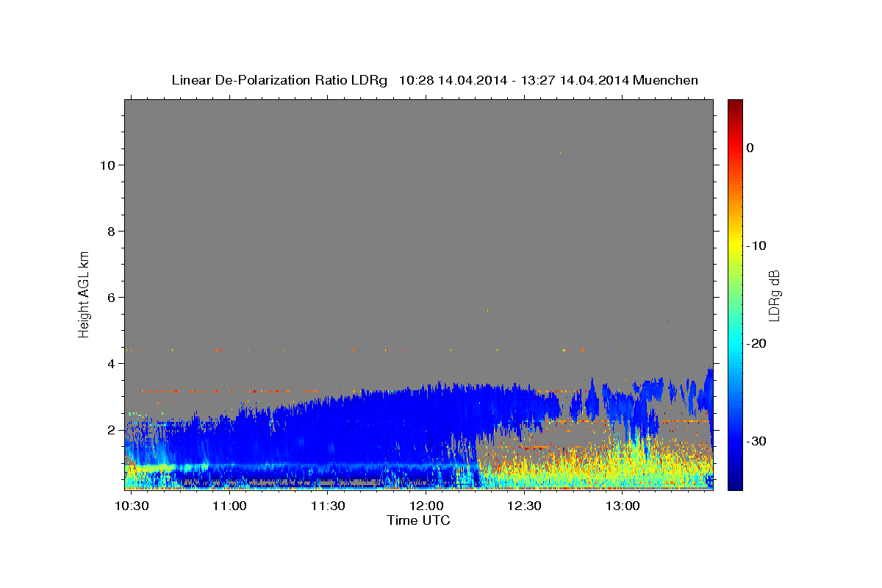This screenshot has height=588, width=882.
Task: Click the colorbar value -20 label
Action: pos(756,343)
